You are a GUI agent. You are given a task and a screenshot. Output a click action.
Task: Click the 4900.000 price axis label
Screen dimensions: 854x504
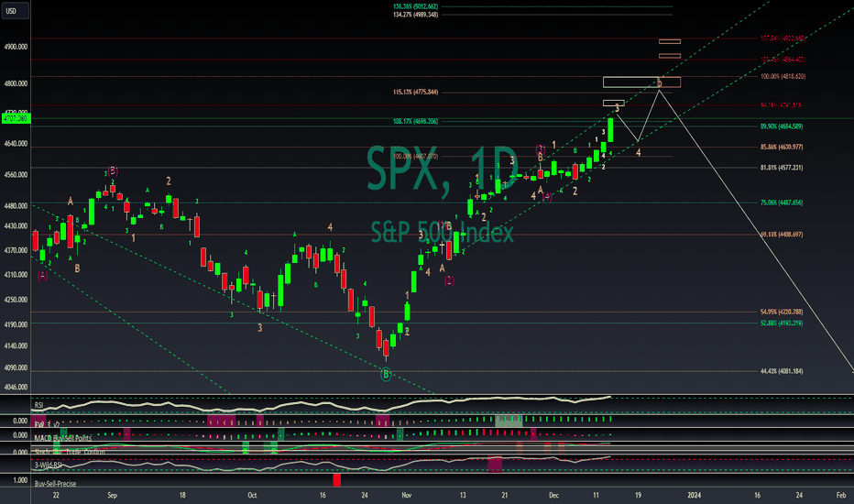point(16,47)
